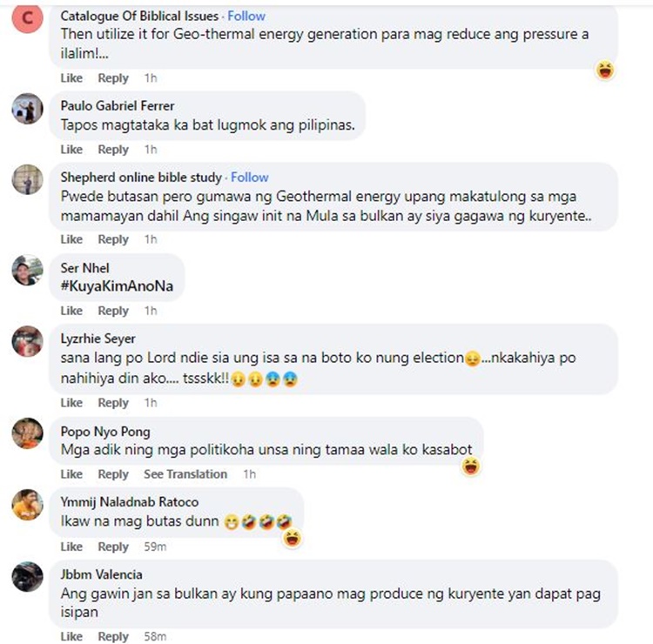View haha reaction on Catalogue comment
653x644 pixels.
point(605,70)
